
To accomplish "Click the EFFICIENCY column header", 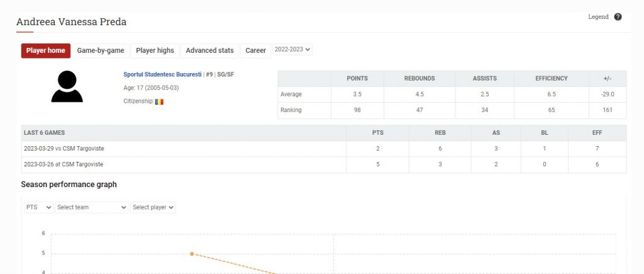I will pos(551,79).
